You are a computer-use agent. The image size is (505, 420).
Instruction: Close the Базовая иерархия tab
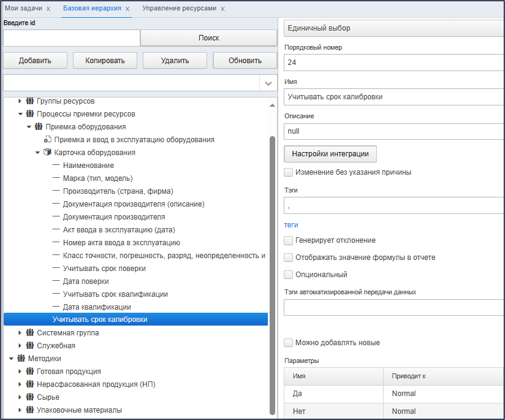[x=127, y=9]
